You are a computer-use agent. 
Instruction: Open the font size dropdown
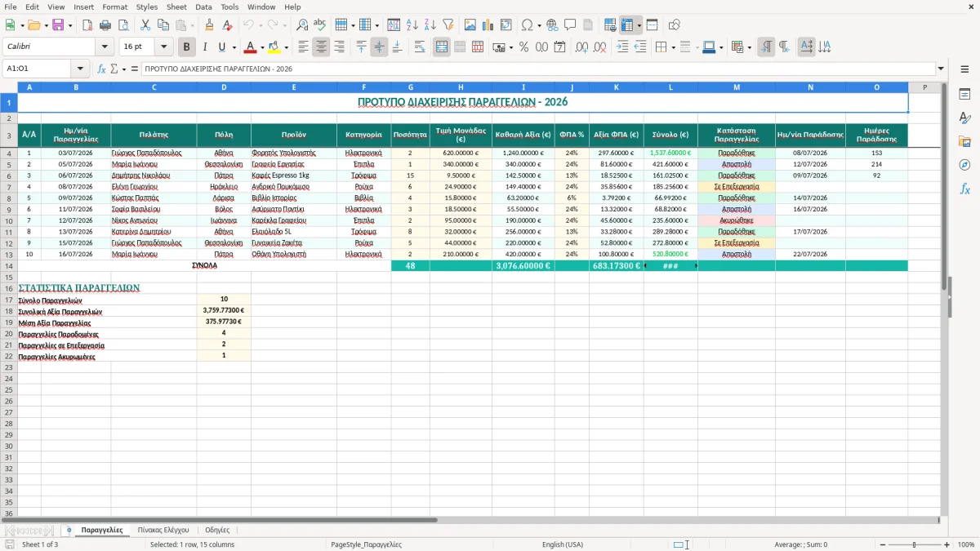(x=164, y=47)
